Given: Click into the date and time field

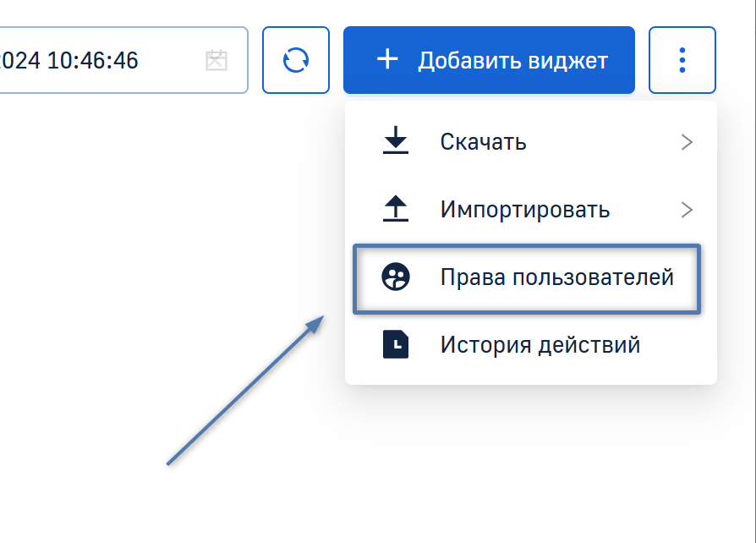Looking at the screenshot, I should (101, 60).
